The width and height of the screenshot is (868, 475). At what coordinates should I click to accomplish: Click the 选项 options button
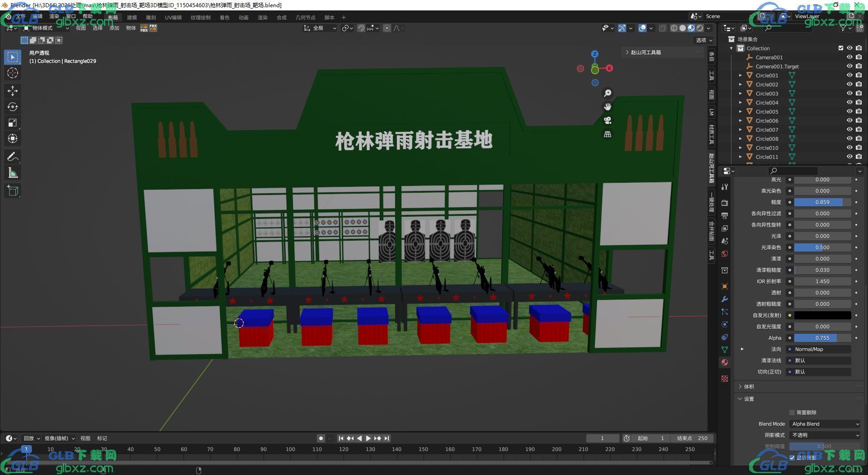(703, 40)
